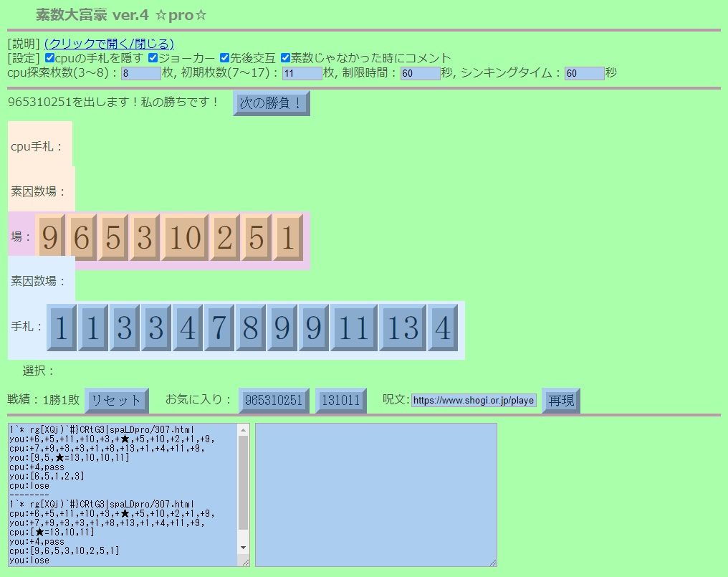This screenshot has height=577, width=728.
Task: Toggle the 先後交互 checkbox
Action: [x=224, y=57]
